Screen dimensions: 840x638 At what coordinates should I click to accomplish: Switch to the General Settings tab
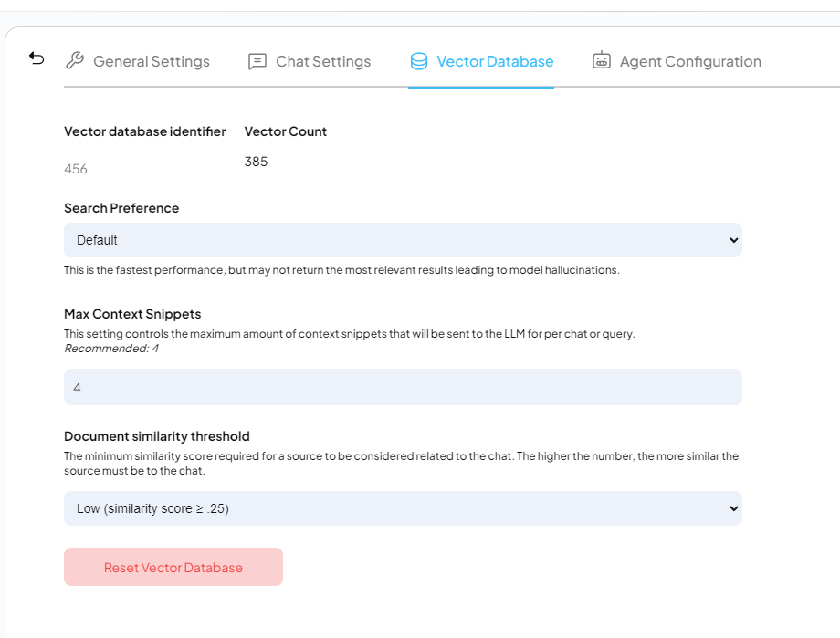(x=151, y=61)
